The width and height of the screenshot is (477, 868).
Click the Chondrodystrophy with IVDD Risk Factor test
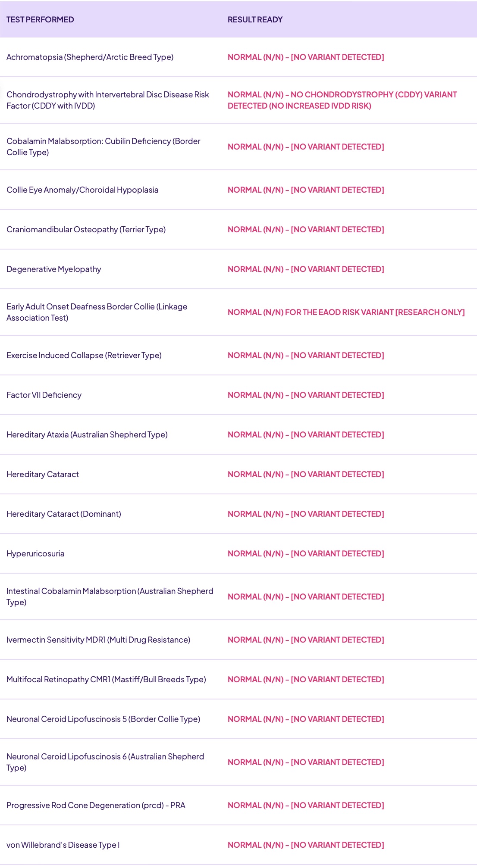click(x=107, y=100)
